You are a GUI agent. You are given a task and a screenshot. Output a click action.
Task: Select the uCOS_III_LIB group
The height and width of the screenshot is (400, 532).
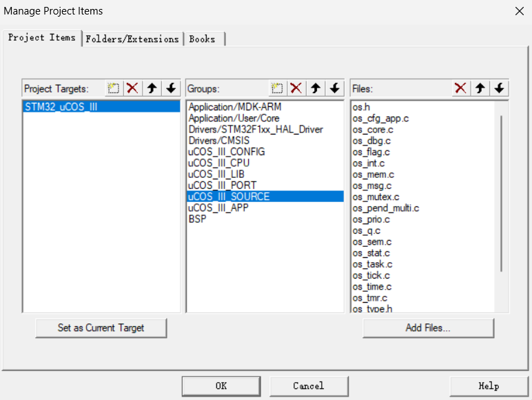pos(265,174)
